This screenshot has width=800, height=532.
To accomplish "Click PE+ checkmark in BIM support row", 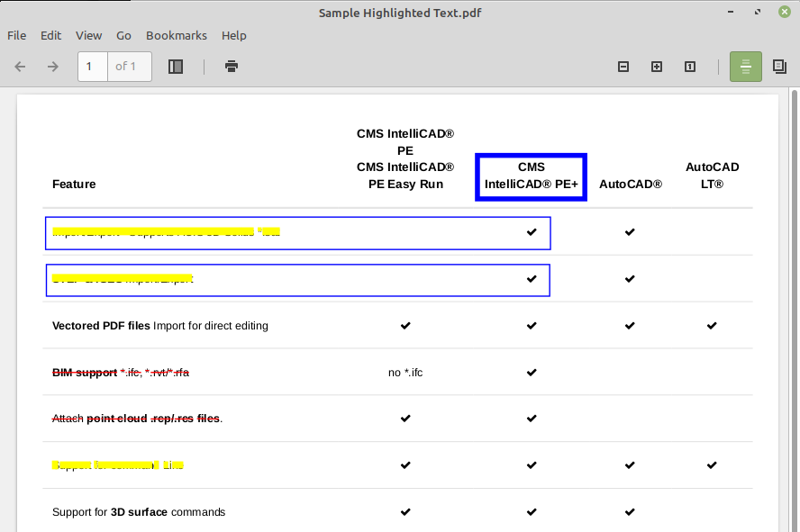I will point(532,372).
